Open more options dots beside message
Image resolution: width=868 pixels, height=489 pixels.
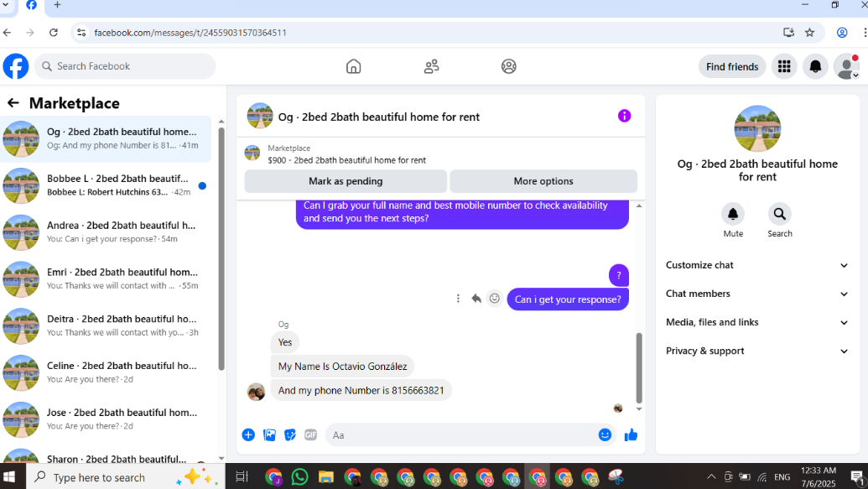click(458, 299)
